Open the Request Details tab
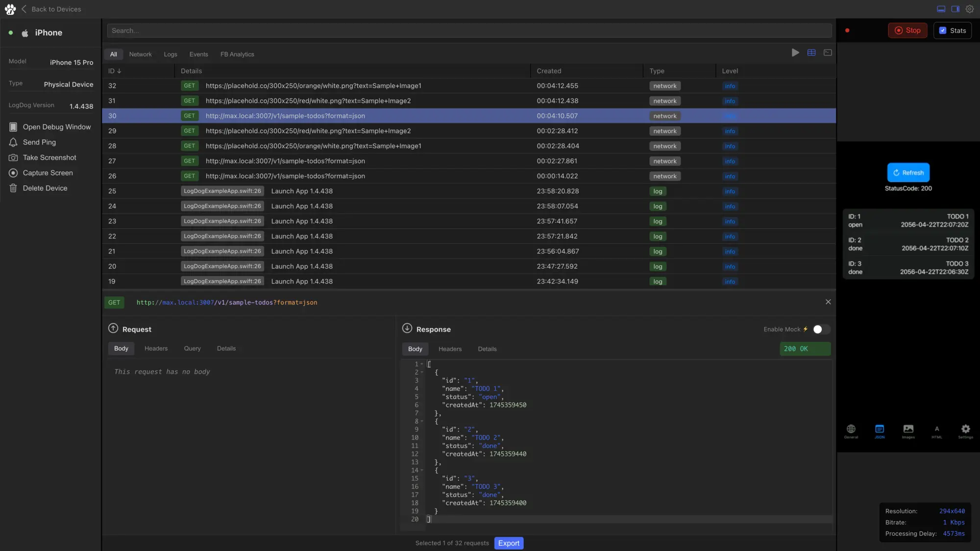The height and width of the screenshot is (551, 980). pos(226,349)
